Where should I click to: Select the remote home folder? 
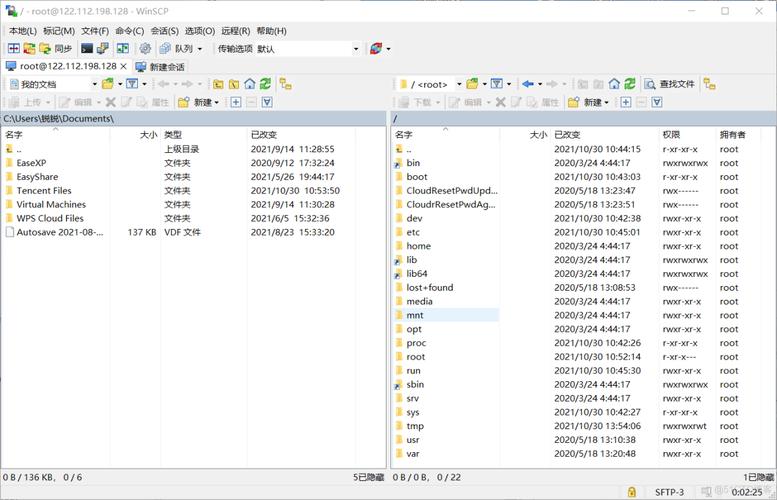[x=418, y=246]
